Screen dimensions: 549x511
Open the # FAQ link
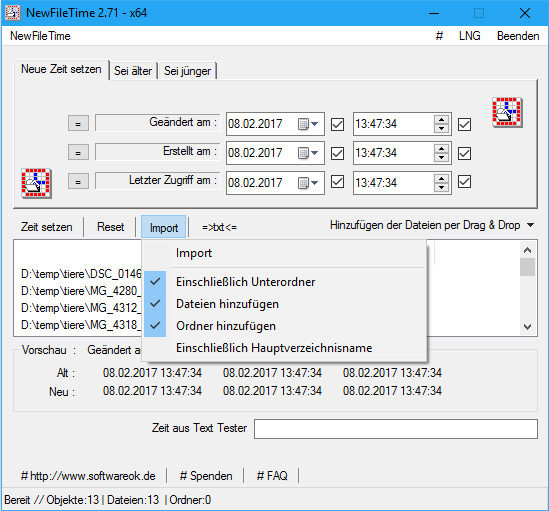pyautogui.click(x=272, y=476)
